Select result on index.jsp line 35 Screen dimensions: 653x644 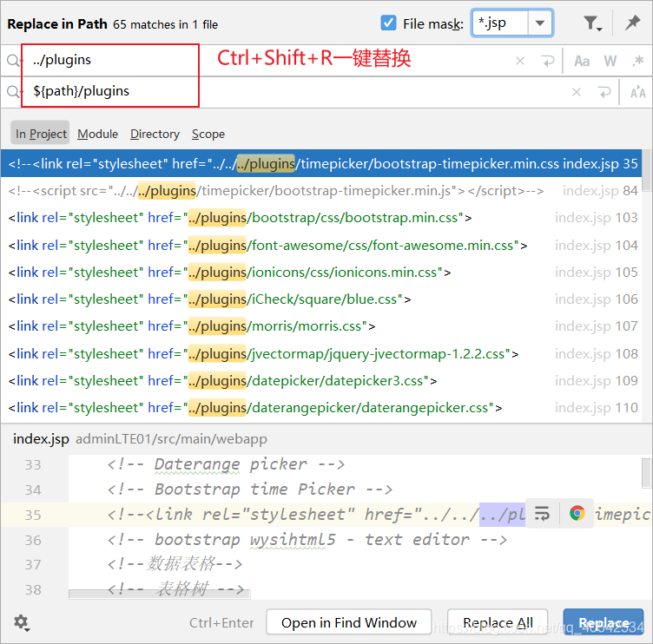pyautogui.click(x=321, y=163)
